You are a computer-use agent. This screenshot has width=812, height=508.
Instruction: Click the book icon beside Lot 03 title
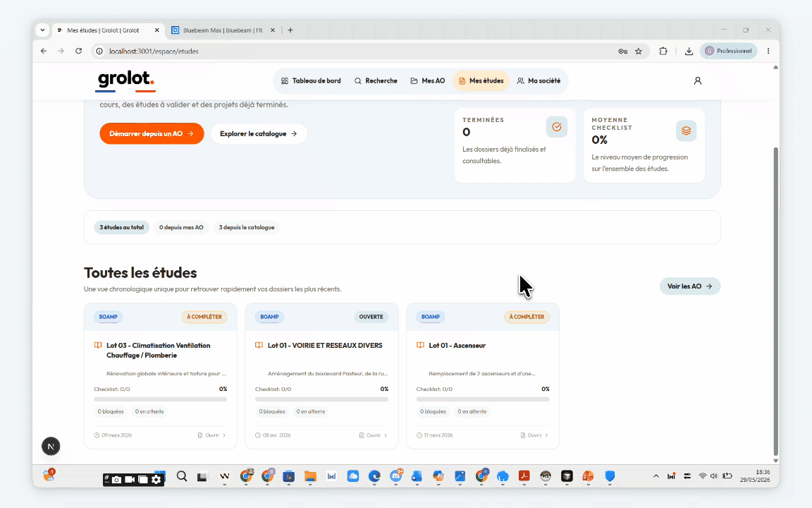pyautogui.click(x=98, y=345)
